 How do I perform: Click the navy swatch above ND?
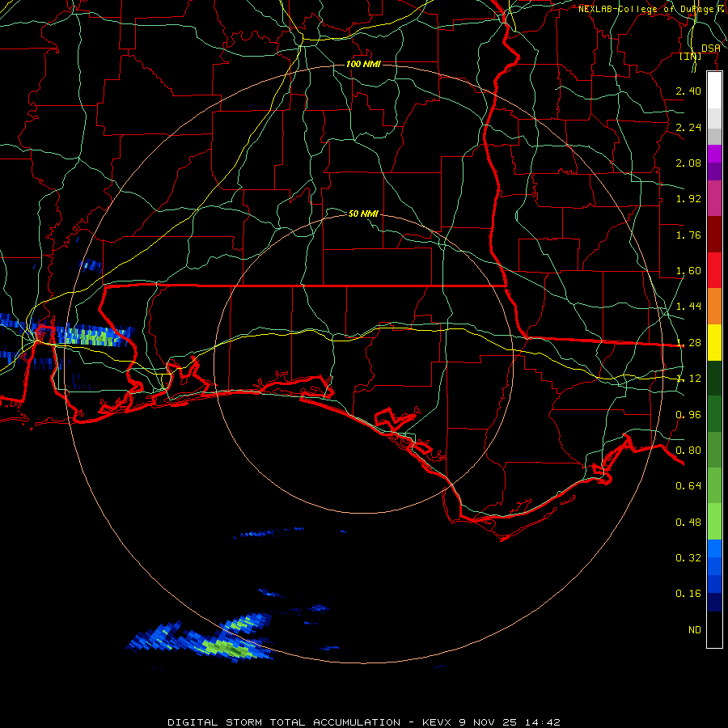pyautogui.click(x=714, y=602)
